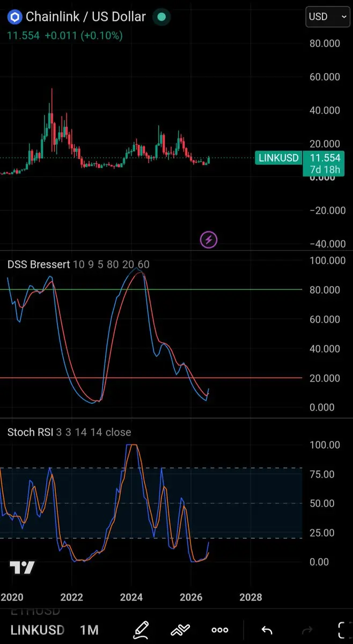Tap the +0.011 (+0.10%) price change
This screenshot has height=644, width=353.
coord(83,35)
